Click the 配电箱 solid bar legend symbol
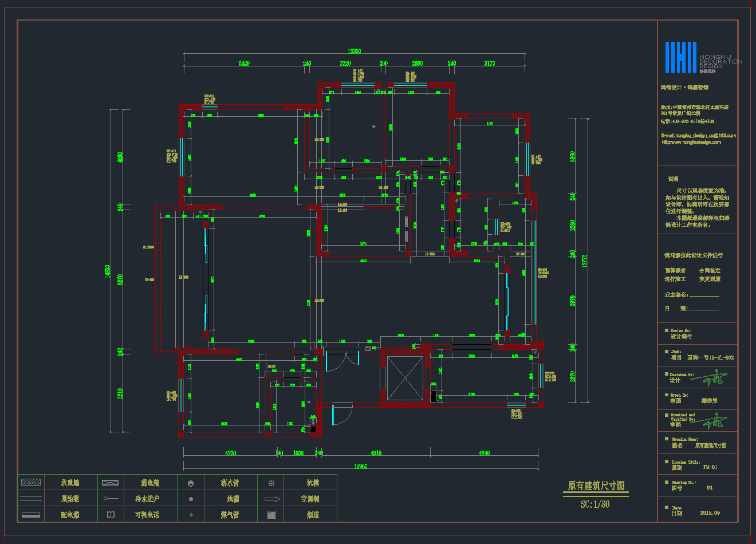Viewport: 756px width, 544px height. tap(31, 515)
